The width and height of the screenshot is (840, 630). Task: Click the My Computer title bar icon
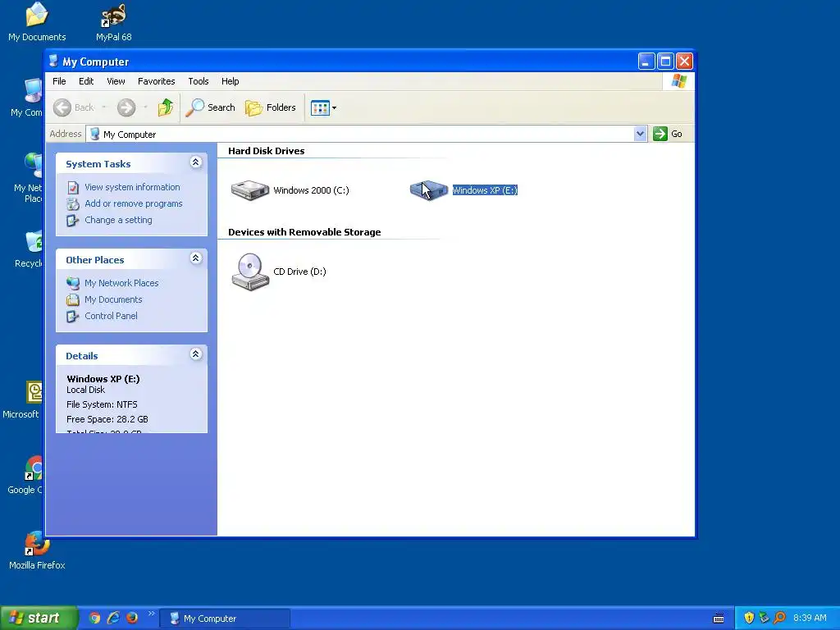(53, 61)
